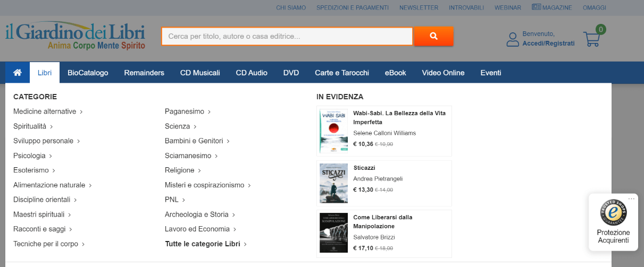The width and height of the screenshot is (644, 267).
Task: Open the Religione category
Action: [183, 170]
